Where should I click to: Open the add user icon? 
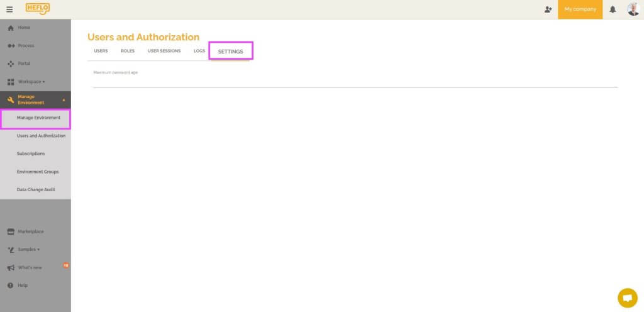tap(548, 9)
